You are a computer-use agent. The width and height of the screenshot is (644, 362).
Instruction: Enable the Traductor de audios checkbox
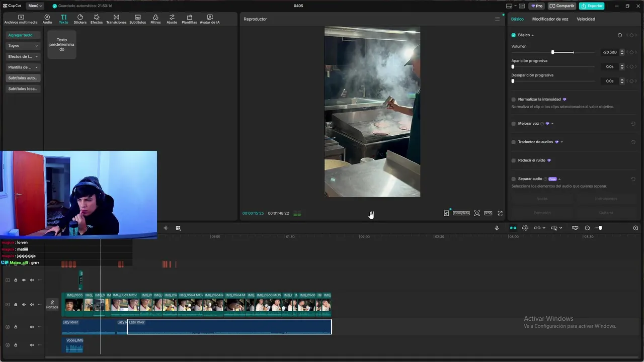[514, 142]
